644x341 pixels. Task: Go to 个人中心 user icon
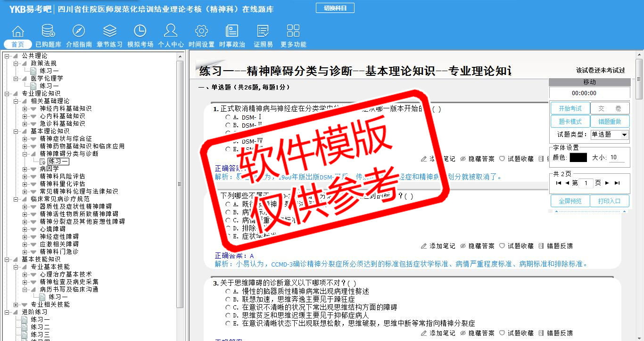pos(171,32)
